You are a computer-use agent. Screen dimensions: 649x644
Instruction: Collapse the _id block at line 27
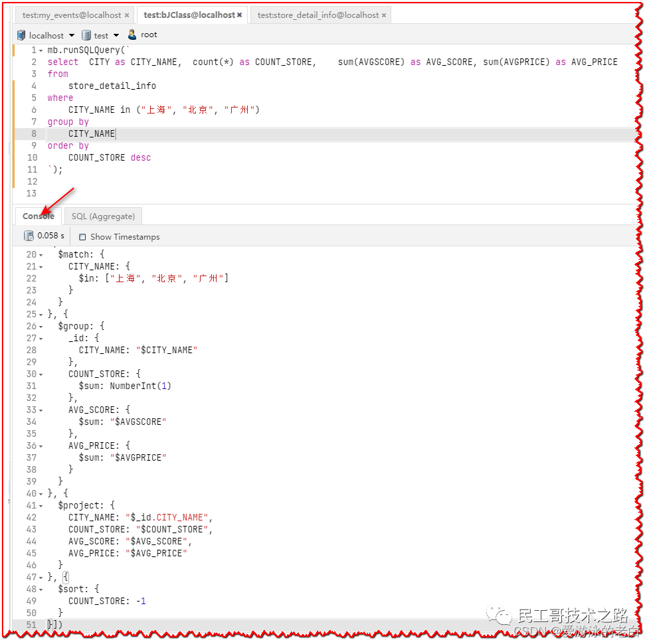tap(41, 339)
